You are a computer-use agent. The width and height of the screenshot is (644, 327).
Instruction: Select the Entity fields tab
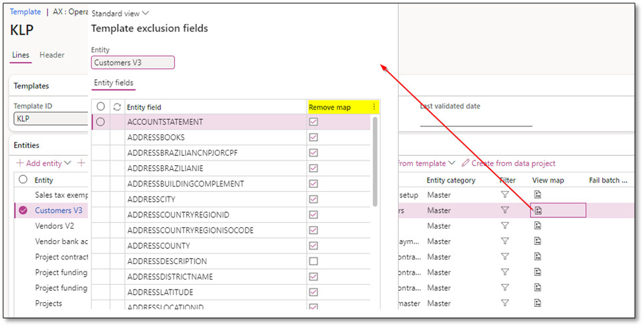point(114,83)
